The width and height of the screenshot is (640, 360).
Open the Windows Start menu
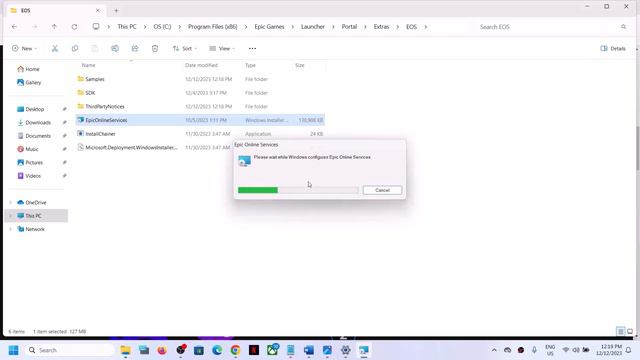(x=13, y=350)
